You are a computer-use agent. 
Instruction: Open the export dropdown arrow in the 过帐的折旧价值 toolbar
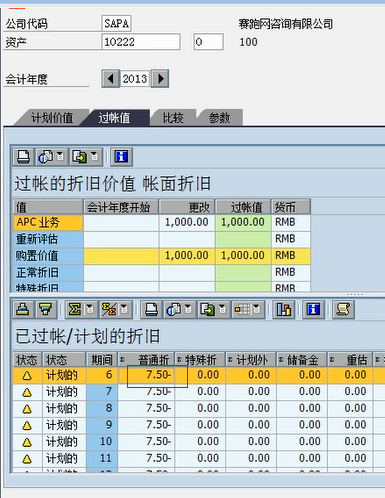pyautogui.click(x=94, y=156)
